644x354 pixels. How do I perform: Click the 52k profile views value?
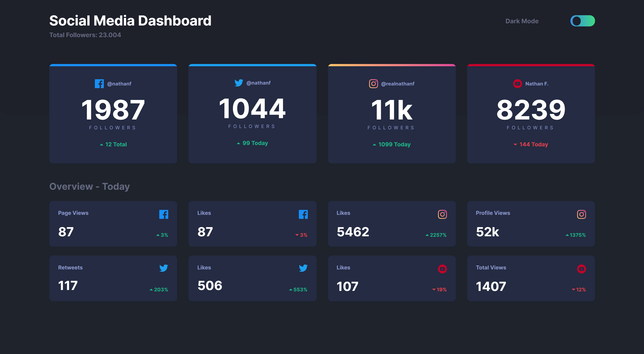point(487,232)
